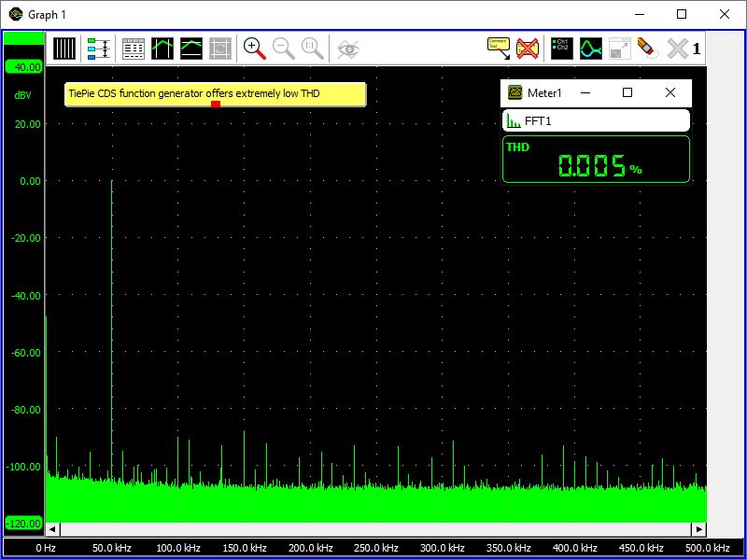Click the left arrow of horizontal scrollbar
This screenshot has width=747, height=560.
(x=53, y=528)
